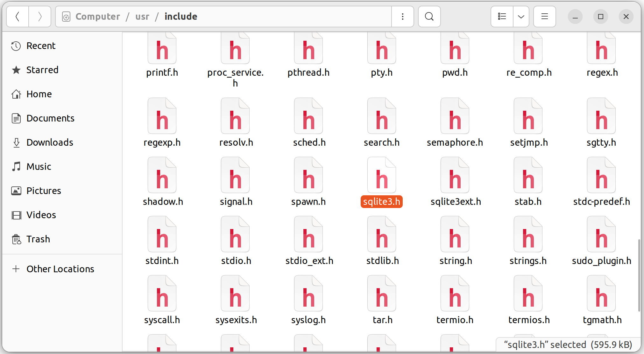Open Trash in sidebar
Viewport: 644px width, 354px height.
coord(38,239)
